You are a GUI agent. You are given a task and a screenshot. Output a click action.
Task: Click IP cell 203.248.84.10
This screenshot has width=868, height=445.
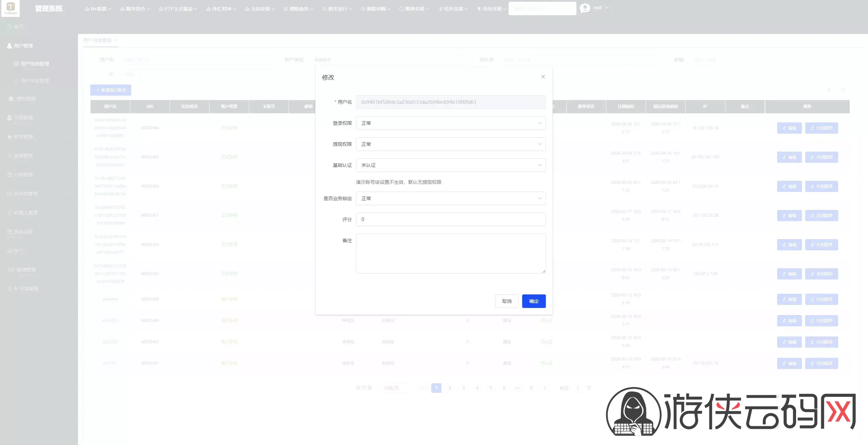(x=705, y=186)
